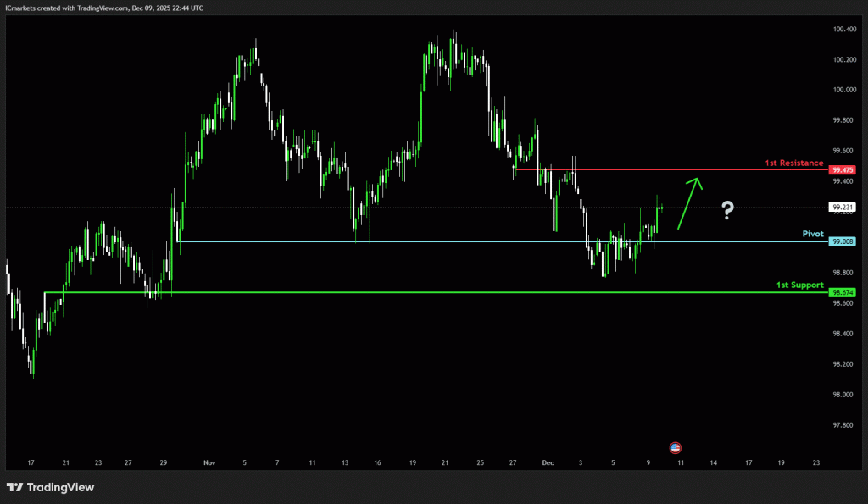868x504 pixels.
Task: Click the US flag economic event icon
Action: (676, 447)
